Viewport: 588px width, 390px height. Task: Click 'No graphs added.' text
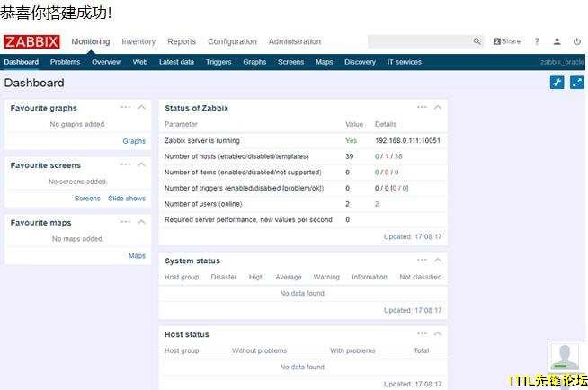(x=77, y=124)
